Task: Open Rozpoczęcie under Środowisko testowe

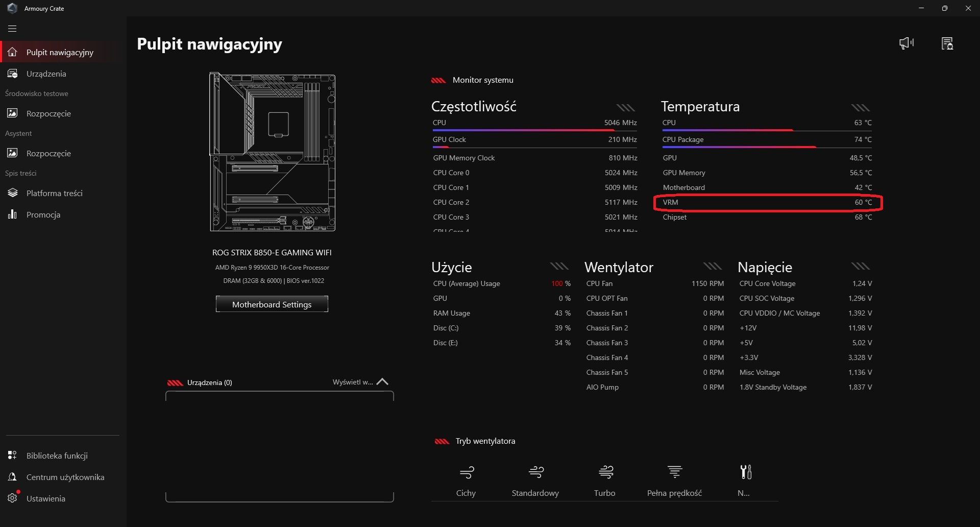Action: (x=63, y=113)
